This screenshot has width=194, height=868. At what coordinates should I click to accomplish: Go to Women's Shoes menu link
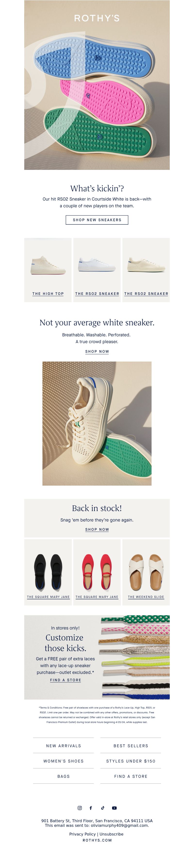[64, 761]
